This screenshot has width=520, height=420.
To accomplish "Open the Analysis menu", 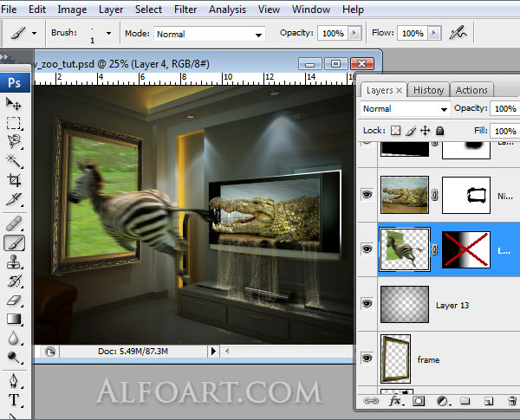I will tap(227, 10).
